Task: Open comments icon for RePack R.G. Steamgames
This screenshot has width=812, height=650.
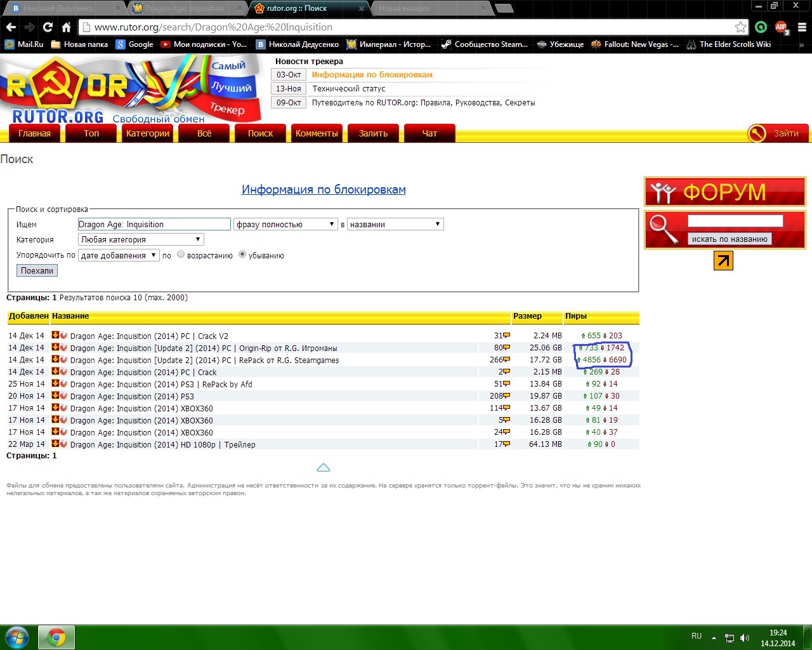Action: 506,360
